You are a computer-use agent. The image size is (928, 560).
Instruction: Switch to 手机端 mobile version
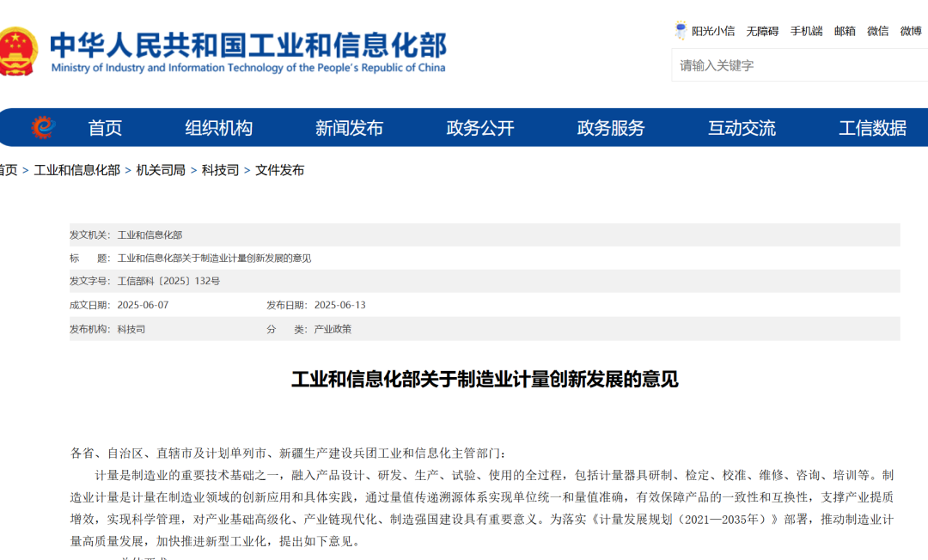[x=806, y=31]
